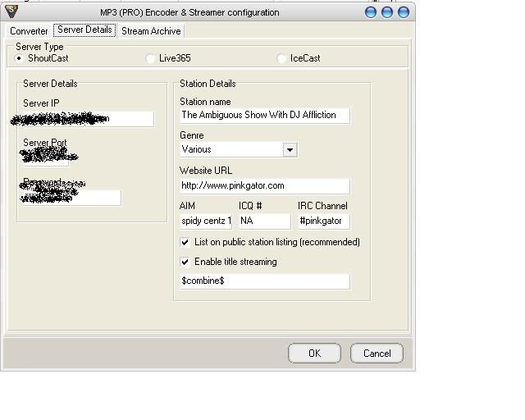Click the Station name field
This screenshot has height=420, width=525.
click(x=264, y=115)
